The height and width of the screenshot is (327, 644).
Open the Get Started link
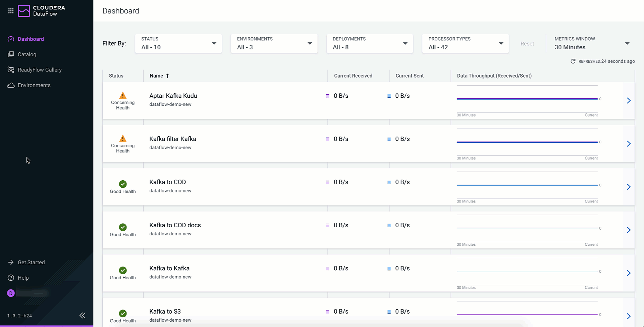[x=31, y=262]
